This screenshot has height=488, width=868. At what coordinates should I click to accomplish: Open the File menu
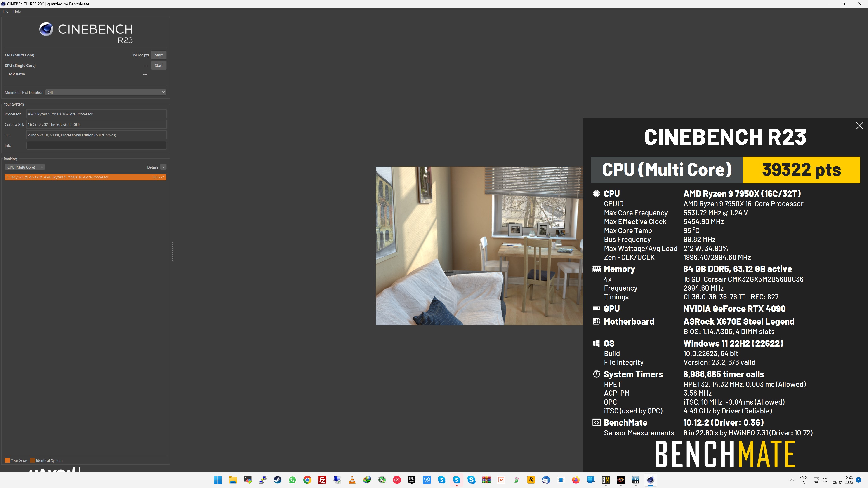(x=5, y=11)
